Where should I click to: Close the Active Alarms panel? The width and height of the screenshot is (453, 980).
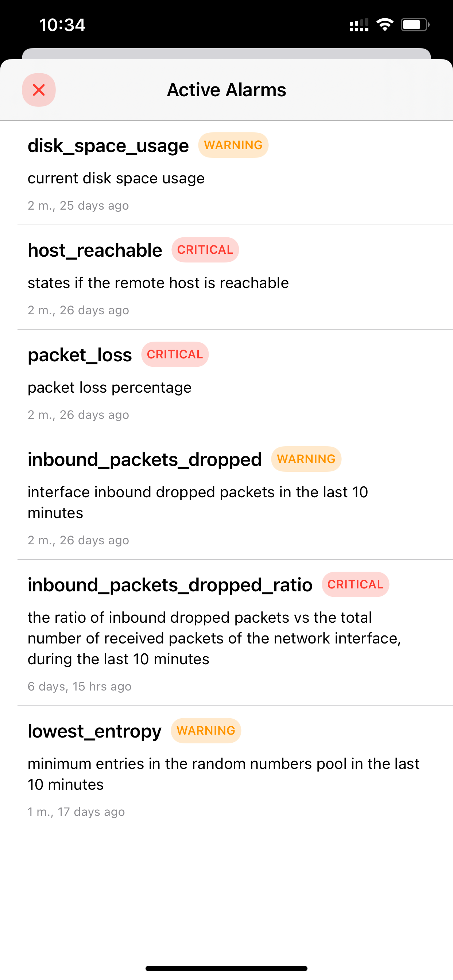pyautogui.click(x=38, y=90)
